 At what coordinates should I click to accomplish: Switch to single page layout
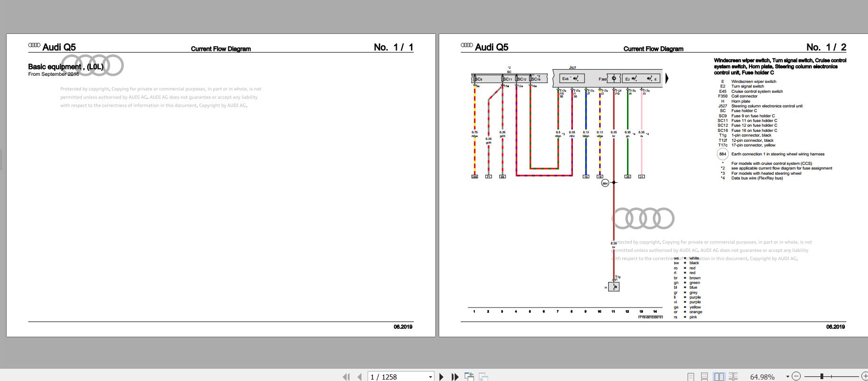691,376
